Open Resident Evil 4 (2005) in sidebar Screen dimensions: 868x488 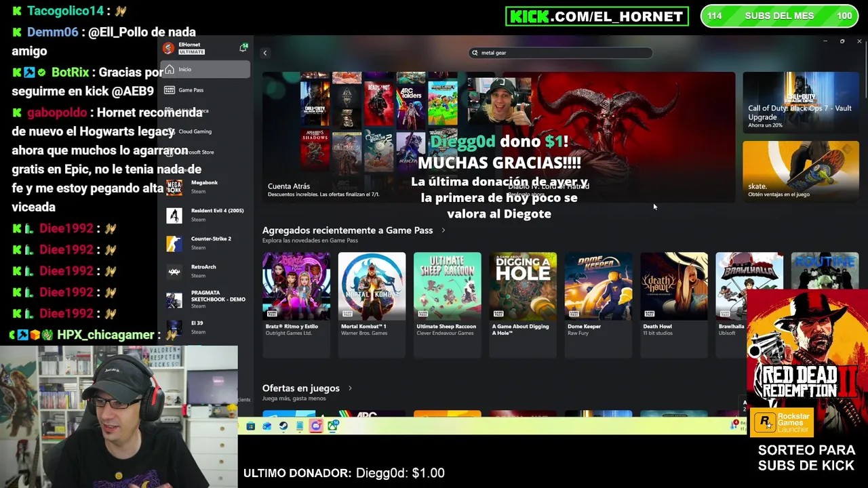(x=205, y=215)
